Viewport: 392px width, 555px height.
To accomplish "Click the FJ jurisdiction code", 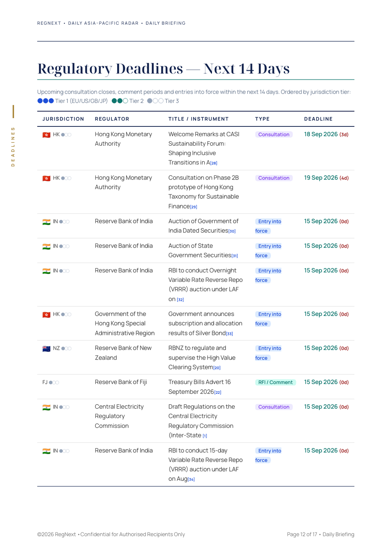I will [45, 382].
